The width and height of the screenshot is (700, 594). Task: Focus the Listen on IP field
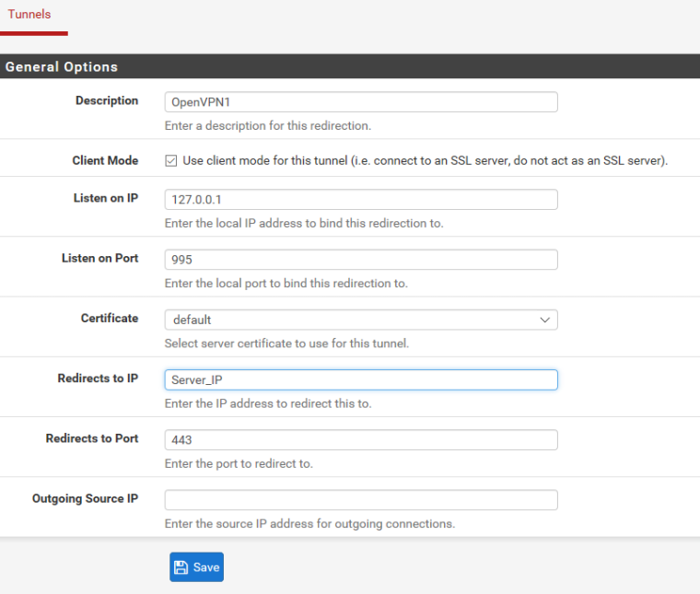(361, 199)
